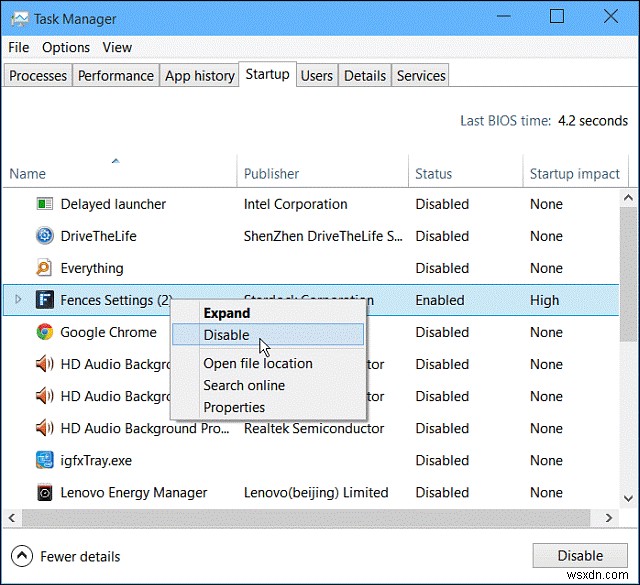This screenshot has width=640, height=585.
Task: Choose Open file location in context menu
Action: pyautogui.click(x=268, y=363)
